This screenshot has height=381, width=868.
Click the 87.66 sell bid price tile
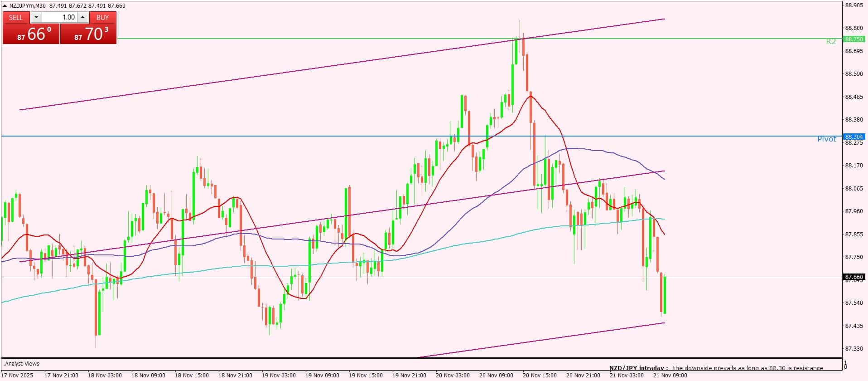(x=31, y=34)
